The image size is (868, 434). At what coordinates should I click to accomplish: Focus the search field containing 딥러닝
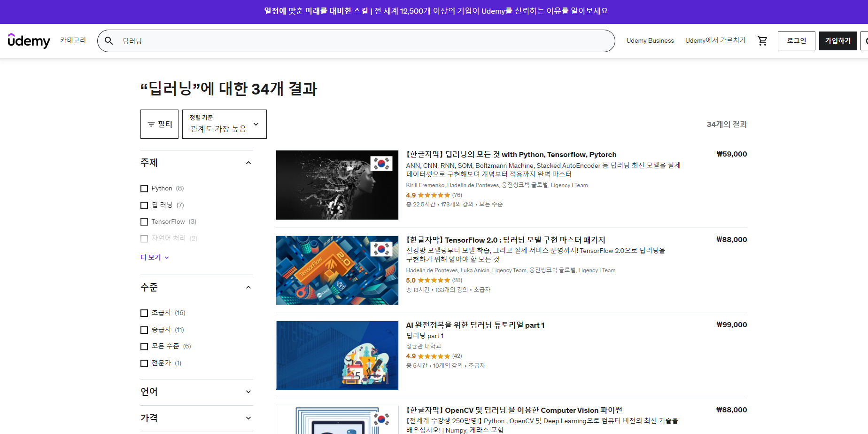[x=356, y=41]
